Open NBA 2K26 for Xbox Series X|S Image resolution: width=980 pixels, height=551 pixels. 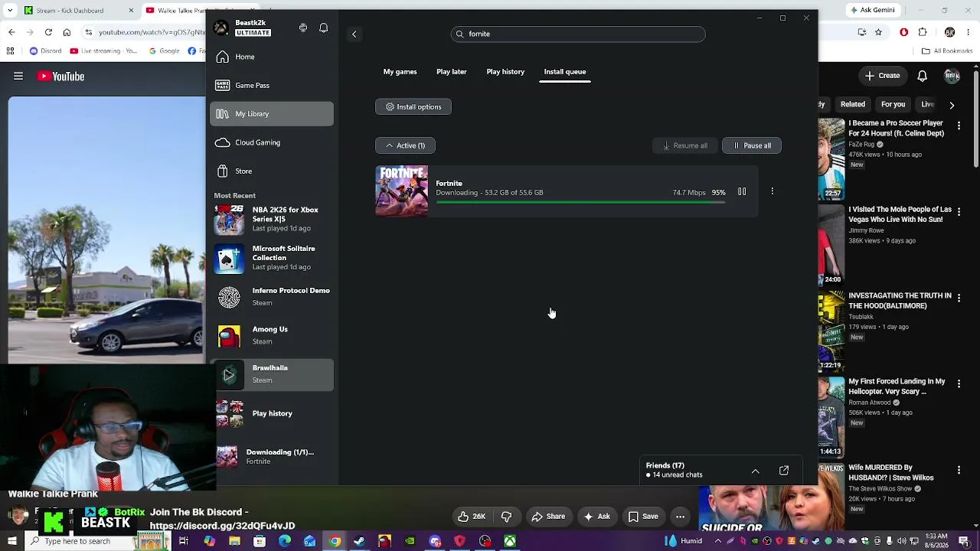click(273, 219)
